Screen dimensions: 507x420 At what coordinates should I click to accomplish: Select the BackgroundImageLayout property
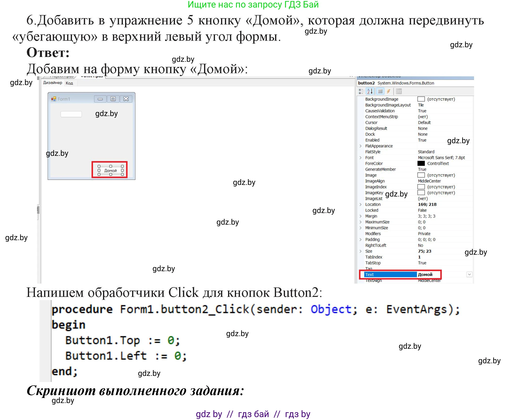click(388, 105)
